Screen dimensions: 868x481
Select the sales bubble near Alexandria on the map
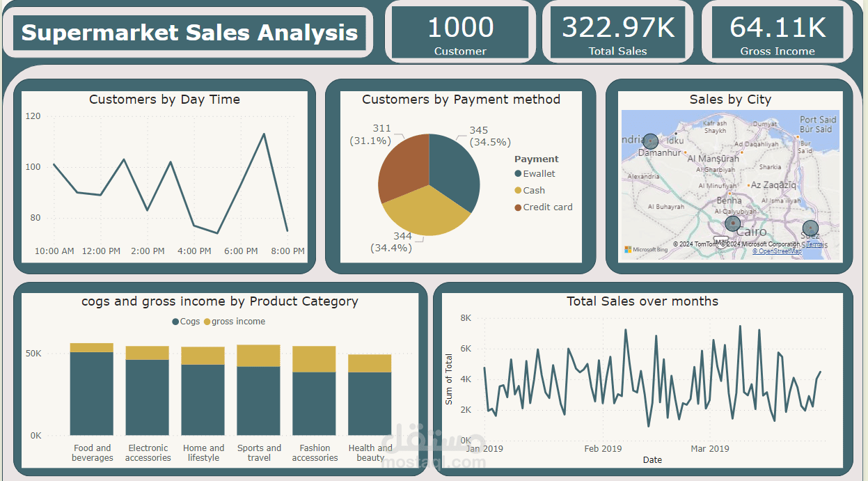(x=650, y=141)
